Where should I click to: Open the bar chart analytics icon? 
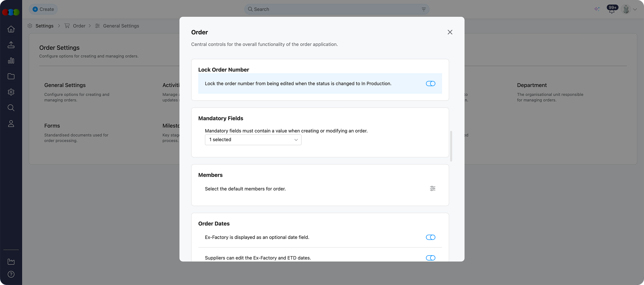(11, 61)
